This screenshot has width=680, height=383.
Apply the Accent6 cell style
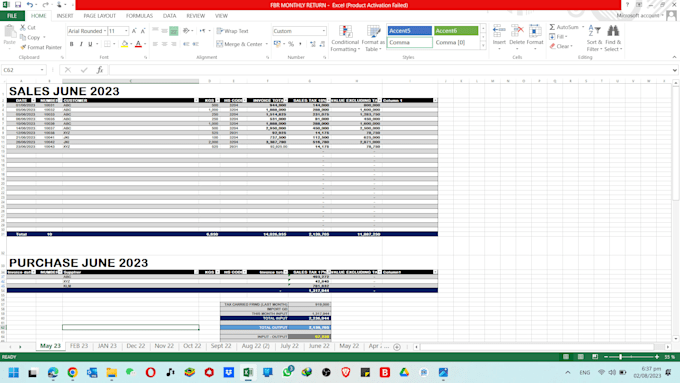click(x=456, y=30)
